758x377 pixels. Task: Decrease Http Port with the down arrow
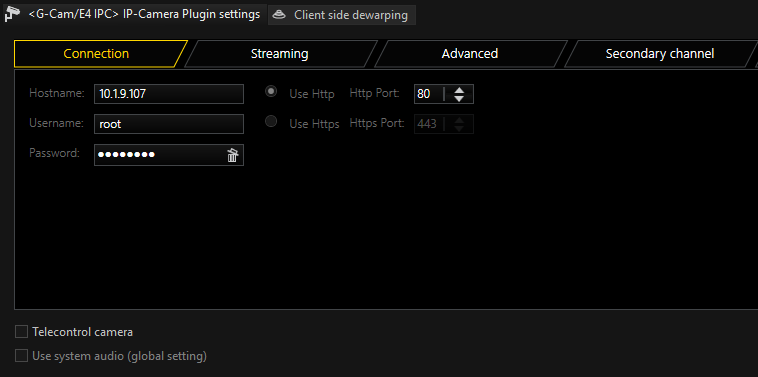[459, 98]
